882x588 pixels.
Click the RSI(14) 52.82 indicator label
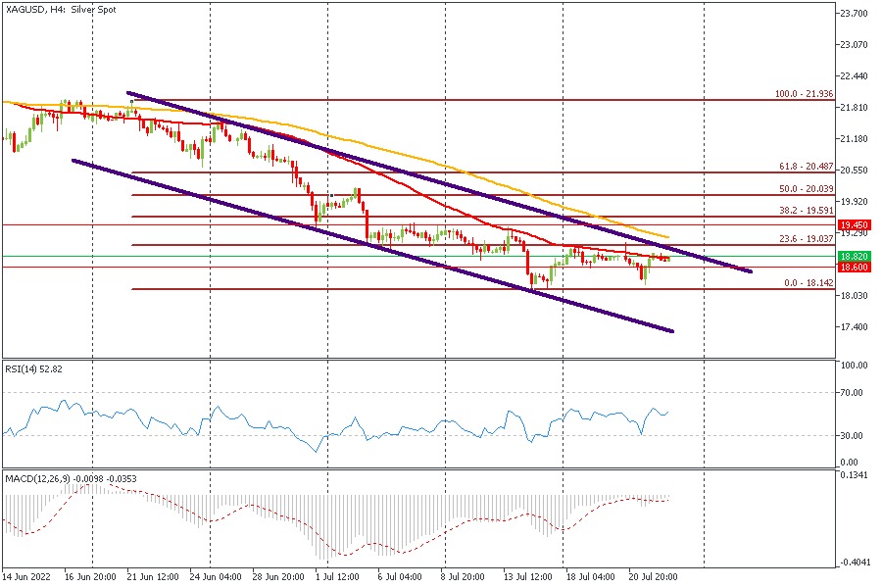[x=33, y=368]
